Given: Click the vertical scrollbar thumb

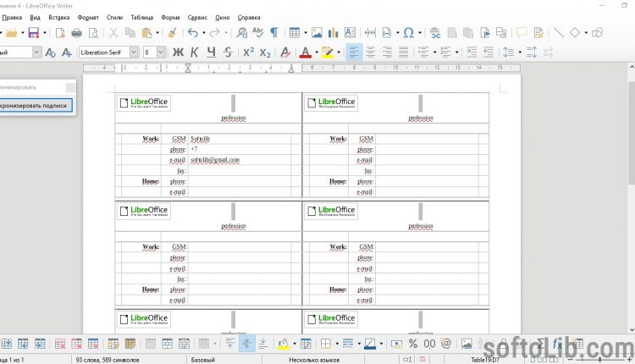Looking at the screenshot, I should tap(632, 131).
